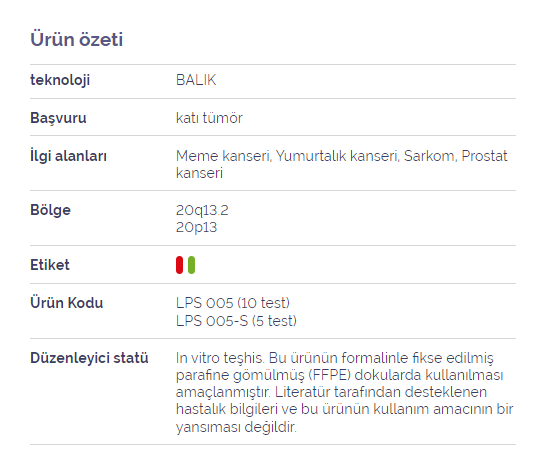540x470 pixels.
Task: Select product code LPS 005 (10 test)
Action: [233, 303]
